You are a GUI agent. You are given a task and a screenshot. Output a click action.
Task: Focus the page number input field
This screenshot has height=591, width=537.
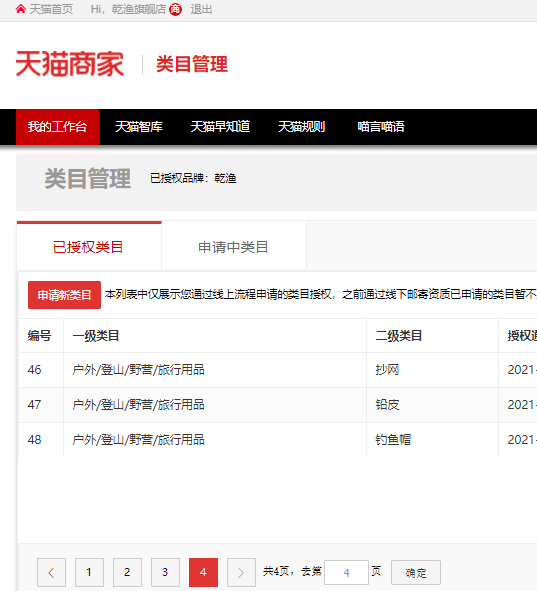(x=346, y=573)
